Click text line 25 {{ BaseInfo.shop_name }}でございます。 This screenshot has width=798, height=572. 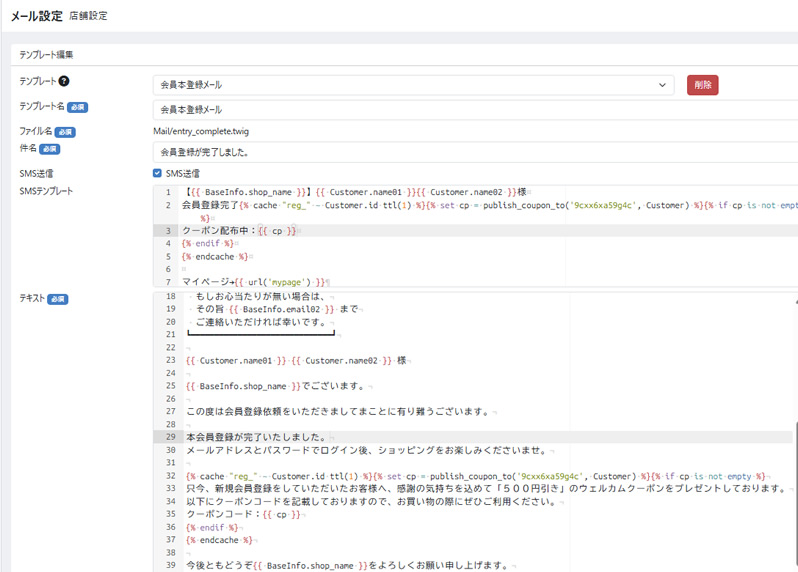276,386
